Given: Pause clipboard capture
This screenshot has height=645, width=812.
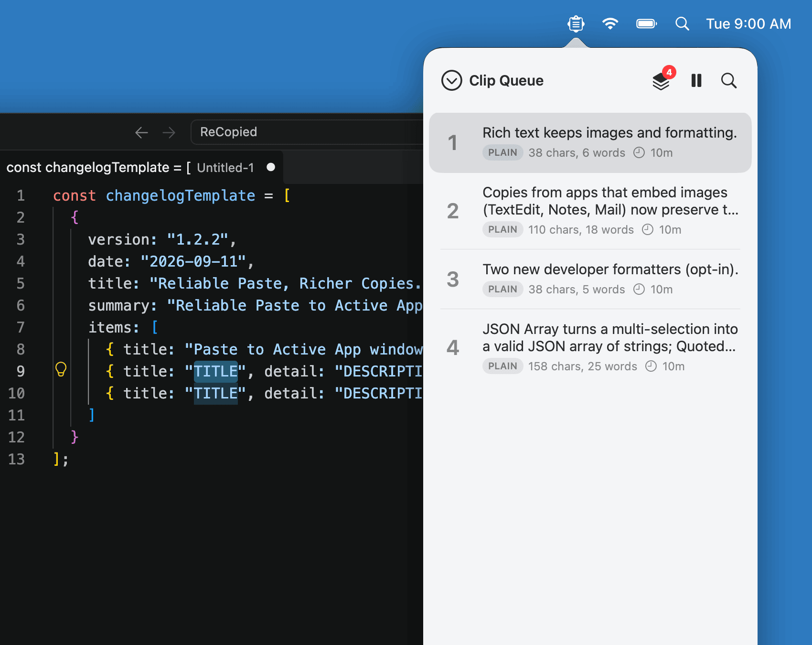Looking at the screenshot, I should [696, 80].
